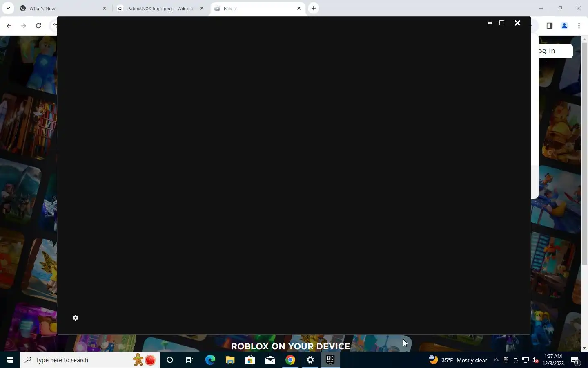Image resolution: width=588 pixels, height=368 pixels.
Task: Open Chrome side panel
Action: pos(549,26)
